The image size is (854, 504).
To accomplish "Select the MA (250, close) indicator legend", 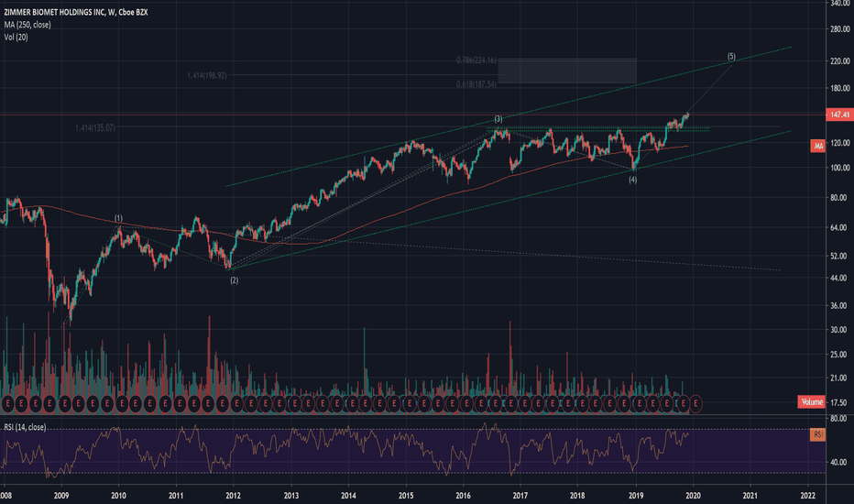I will [x=27, y=25].
